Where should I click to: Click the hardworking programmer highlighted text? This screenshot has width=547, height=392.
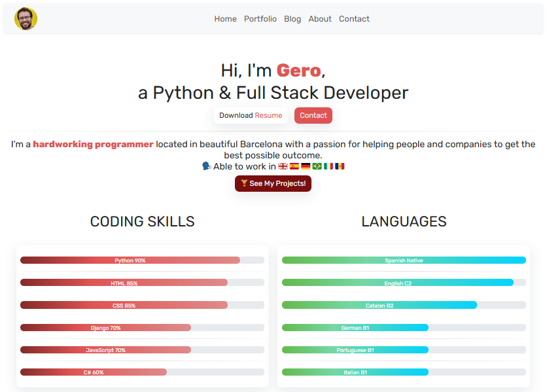coord(93,144)
